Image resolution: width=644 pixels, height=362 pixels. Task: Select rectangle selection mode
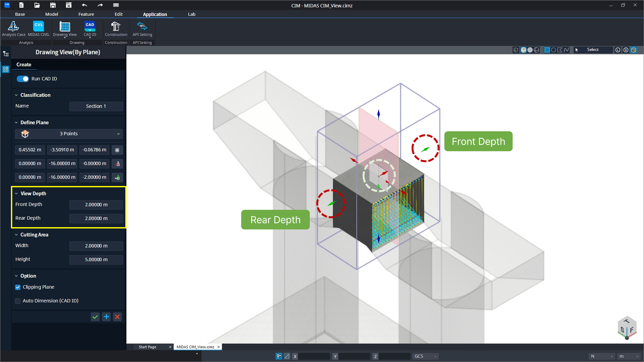coord(547,50)
